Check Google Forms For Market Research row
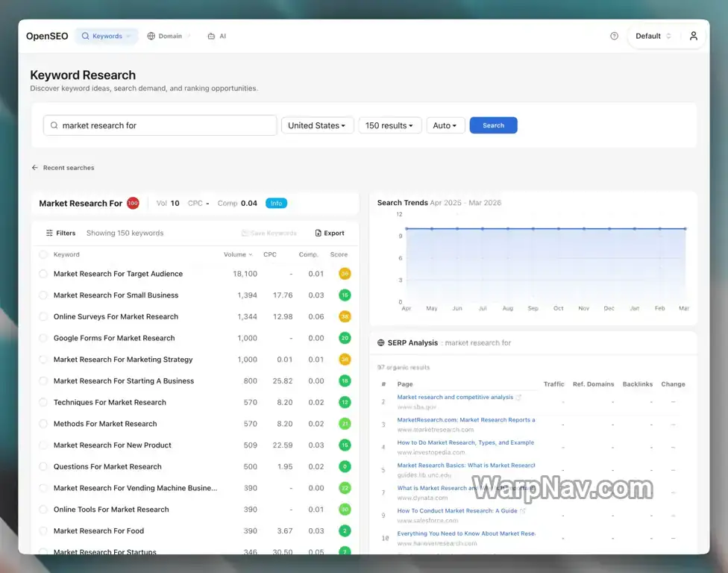This screenshot has height=573, width=728. pos(43,338)
